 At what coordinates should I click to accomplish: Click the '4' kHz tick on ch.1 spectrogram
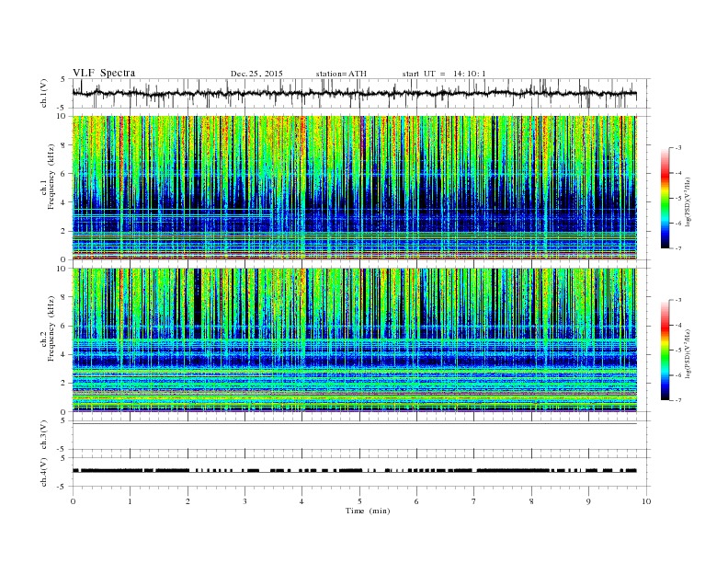(x=64, y=202)
